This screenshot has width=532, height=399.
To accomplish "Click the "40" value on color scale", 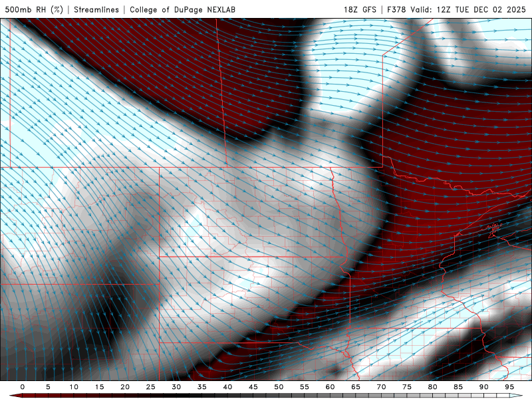I will click(x=227, y=387).
